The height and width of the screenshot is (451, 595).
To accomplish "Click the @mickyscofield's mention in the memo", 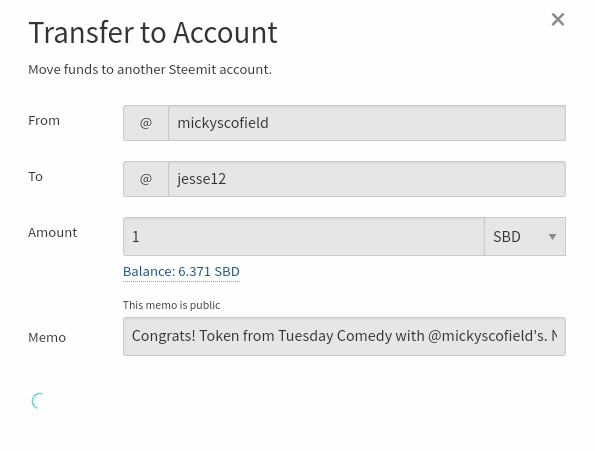I will pos(487,336).
